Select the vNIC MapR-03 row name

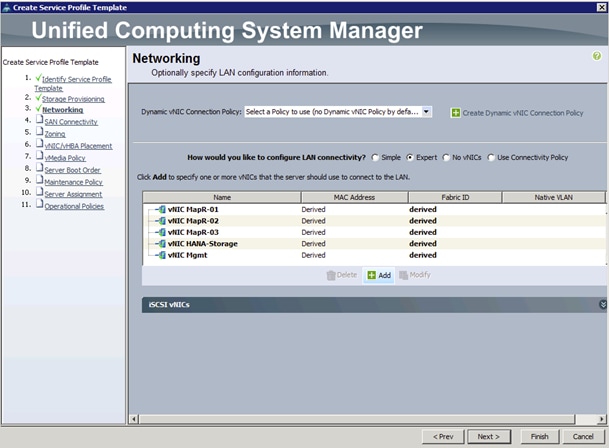(x=193, y=232)
